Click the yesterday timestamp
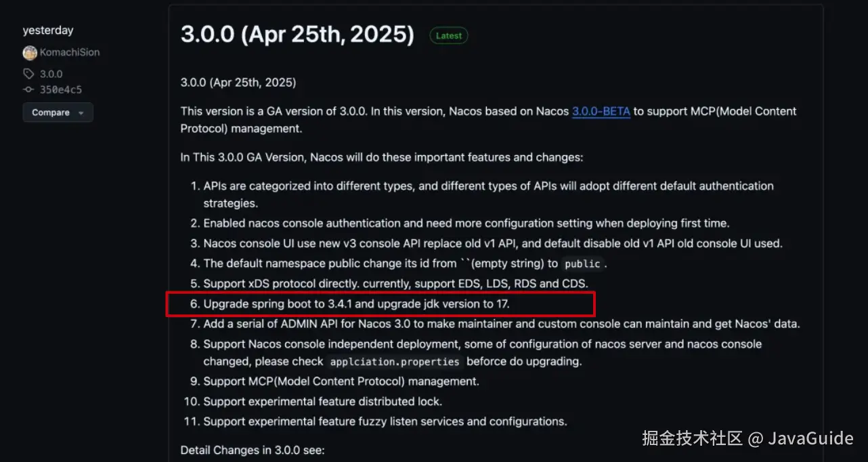 pos(47,30)
